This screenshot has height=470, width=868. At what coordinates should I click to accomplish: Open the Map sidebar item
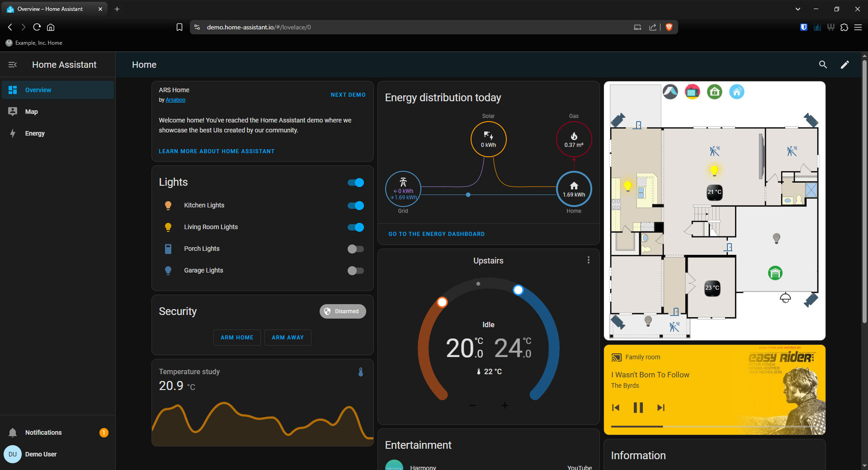click(32, 112)
